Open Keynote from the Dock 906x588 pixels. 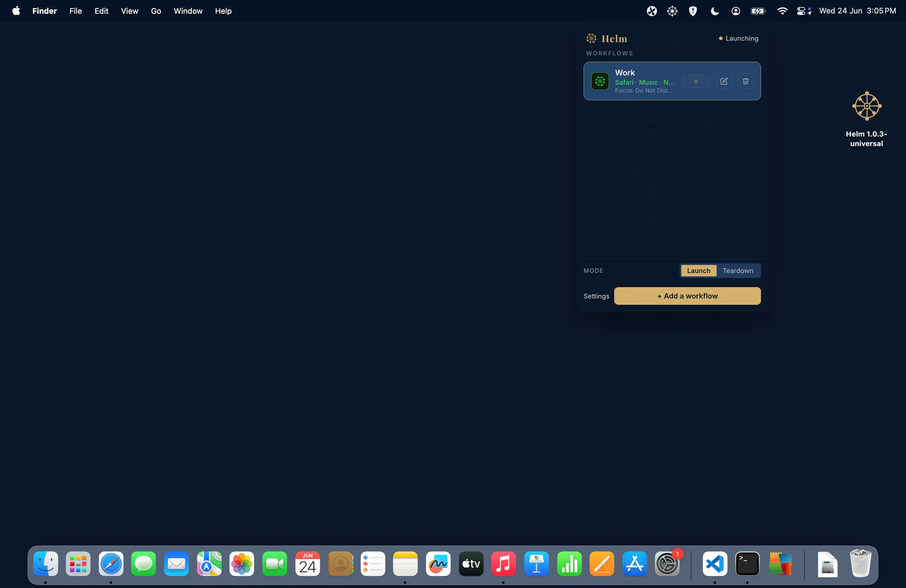536,563
